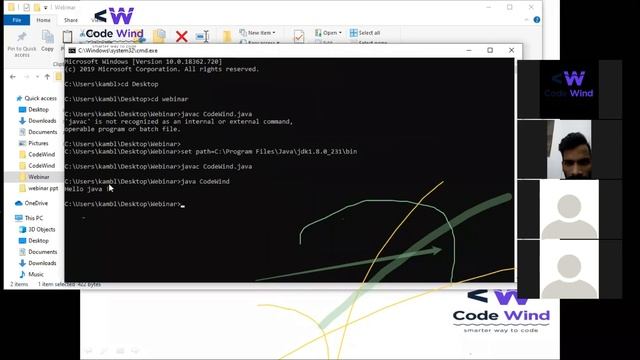
Task: Open the File tab in Explorer
Action: [x=17, y=20]
